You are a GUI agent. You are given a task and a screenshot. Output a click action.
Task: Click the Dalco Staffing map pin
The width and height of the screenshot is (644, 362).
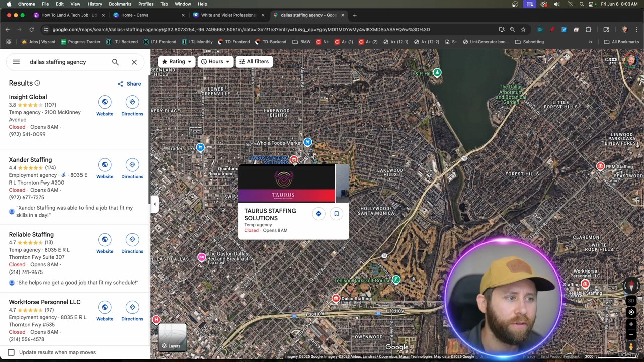pyautogui.click(x=336, y=299)
